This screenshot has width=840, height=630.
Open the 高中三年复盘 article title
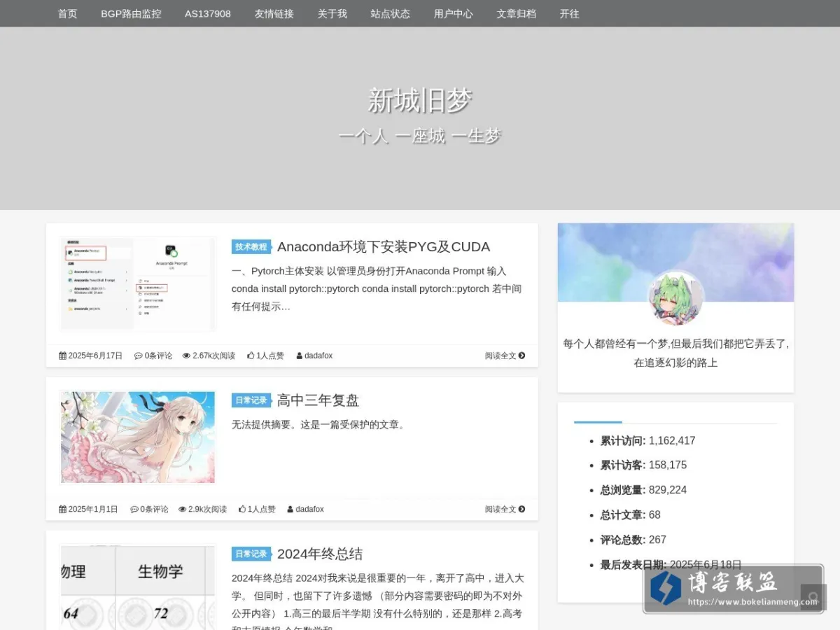tap(318, 400)
